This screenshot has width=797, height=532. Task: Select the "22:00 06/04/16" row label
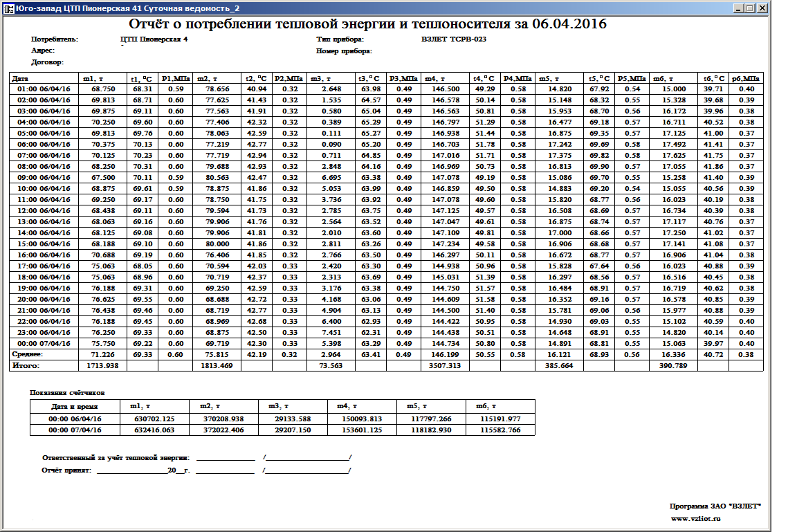(x=44, y=321)
